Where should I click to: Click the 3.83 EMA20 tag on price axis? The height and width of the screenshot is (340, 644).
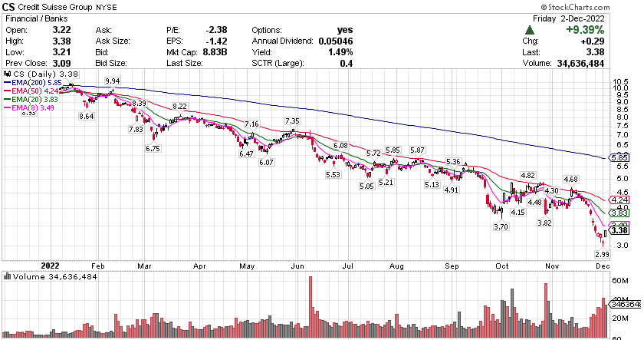619,213
